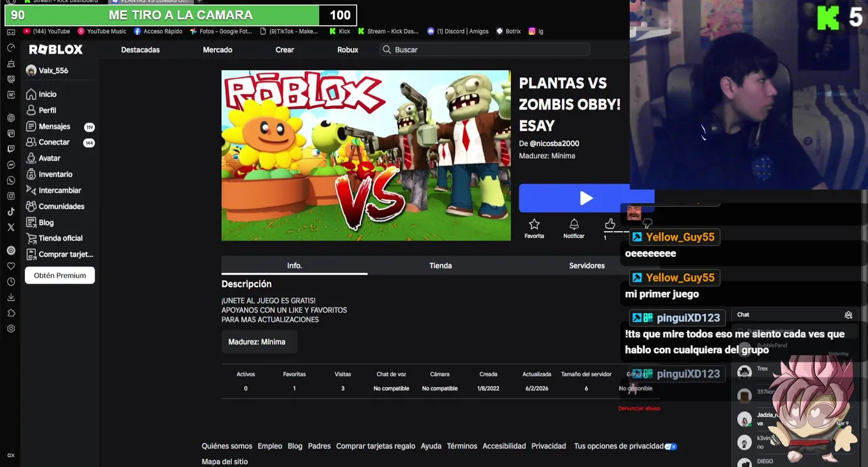Toggle Tus opciones de privacidad switch icon
Viewport: 868px width, 467px height.
pyautogui.click(x=672, y=446)
